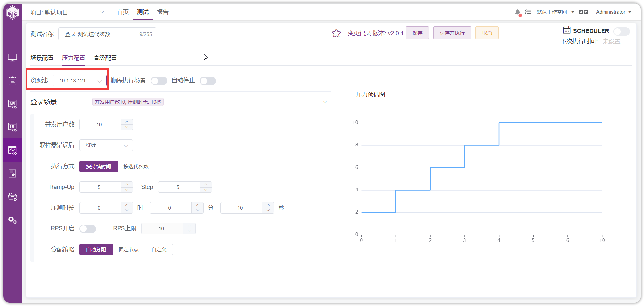Click the 保存 button
644x306 pixels.
(417, 33)
